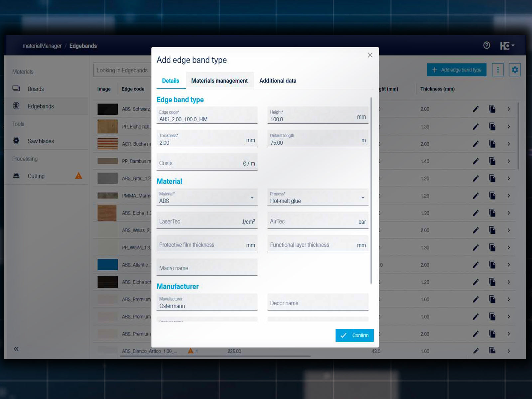Image resolution: width=532 pixels, height=399 pixels.
Task: Switch to the Additional data tab
Action: pos(278,81)
